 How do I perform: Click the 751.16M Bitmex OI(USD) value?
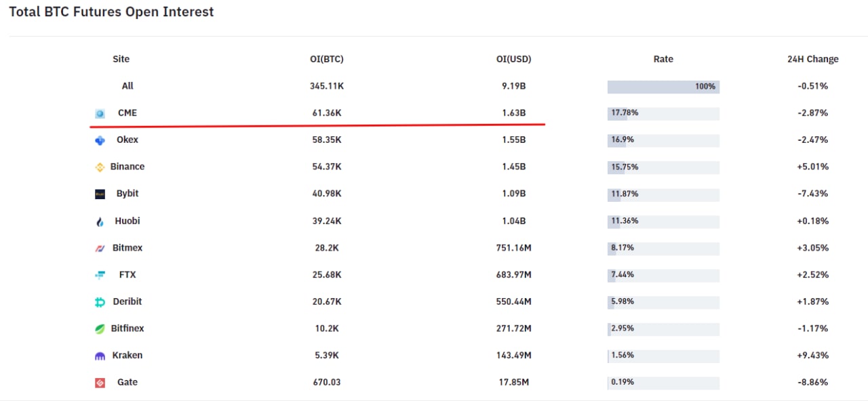click(x=513, y=248)
